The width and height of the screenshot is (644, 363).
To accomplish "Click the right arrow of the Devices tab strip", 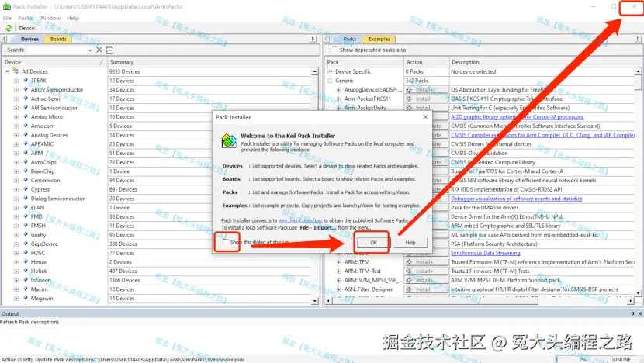I will (313, 39).
